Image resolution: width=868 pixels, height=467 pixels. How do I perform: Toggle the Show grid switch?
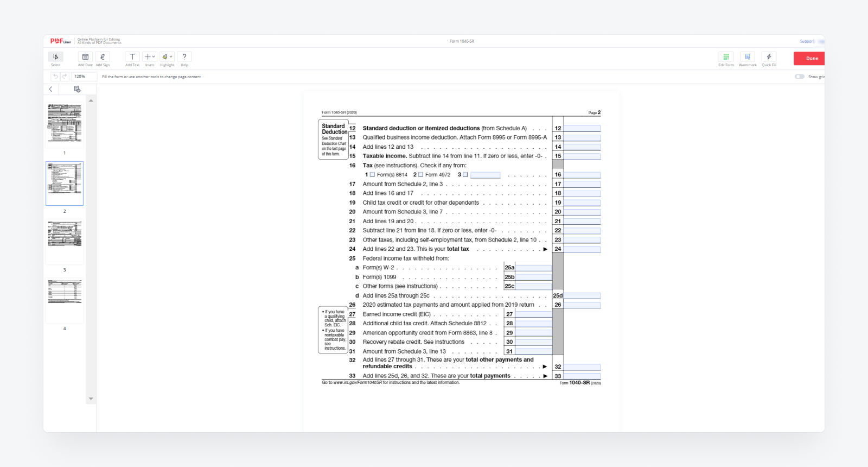pos(800,77)
